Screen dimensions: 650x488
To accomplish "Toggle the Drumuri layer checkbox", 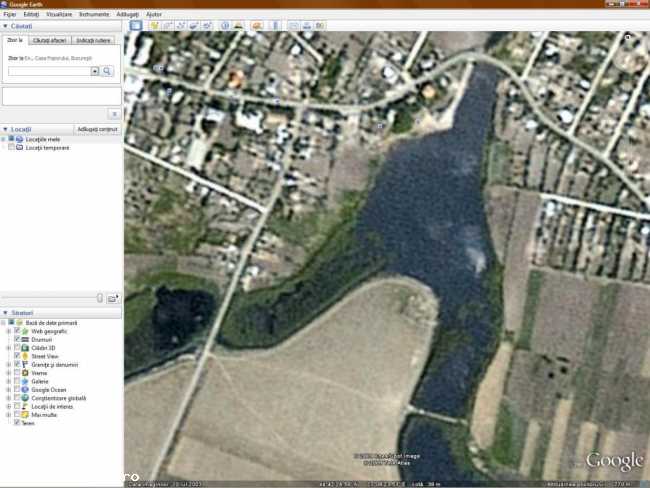I will (x=16, y=339).
